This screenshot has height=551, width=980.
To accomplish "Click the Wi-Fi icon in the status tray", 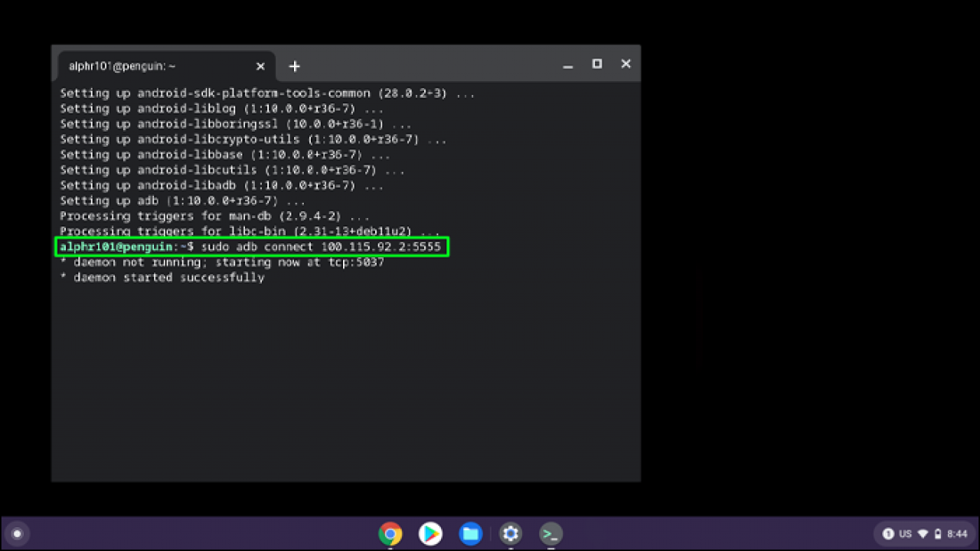I will [x=923, y=533].
